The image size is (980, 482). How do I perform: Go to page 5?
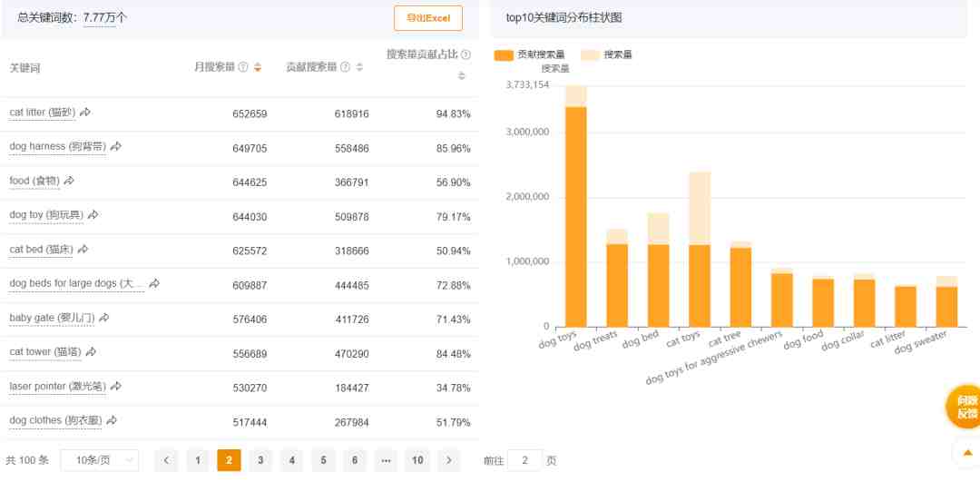click(323, 460)
